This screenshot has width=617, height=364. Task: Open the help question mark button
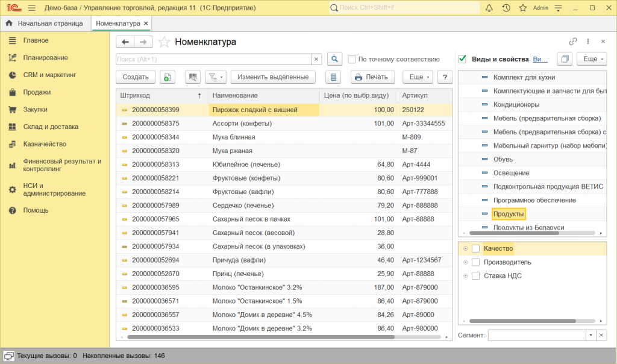pos(445,77)
